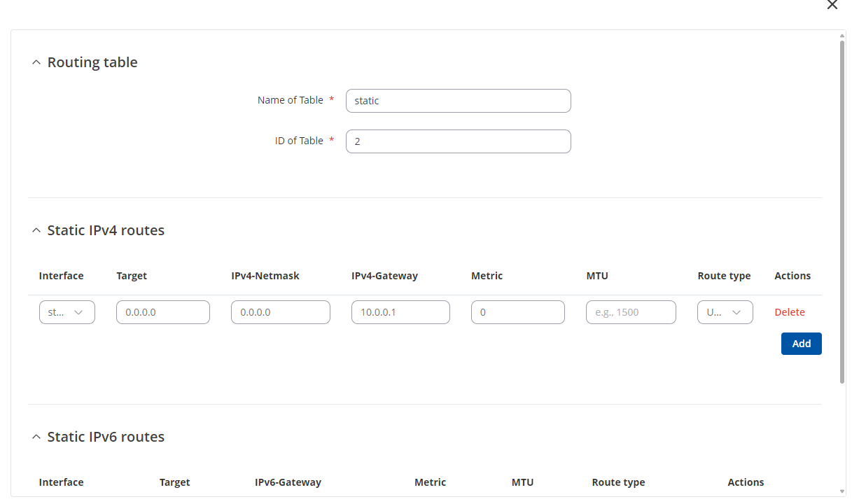Click the vertical scrollbar of the dialog
Viewport: 859px width, 504px height.
[841, 210]
